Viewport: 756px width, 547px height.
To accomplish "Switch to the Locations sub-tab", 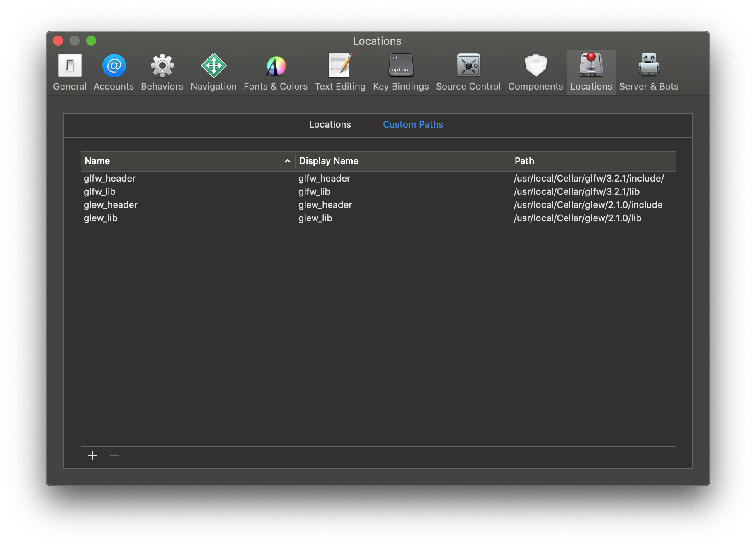I will 330,124.
